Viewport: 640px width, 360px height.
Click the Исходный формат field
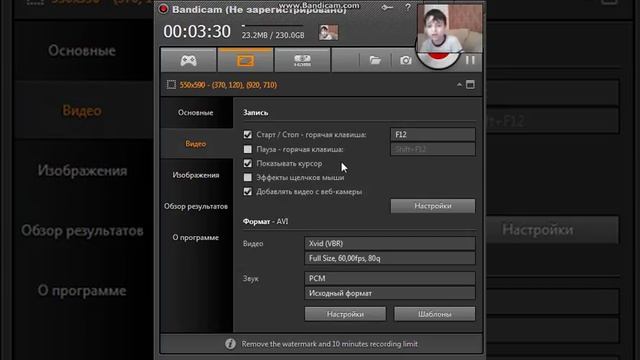pyautogui.click(x=389, y=293)
